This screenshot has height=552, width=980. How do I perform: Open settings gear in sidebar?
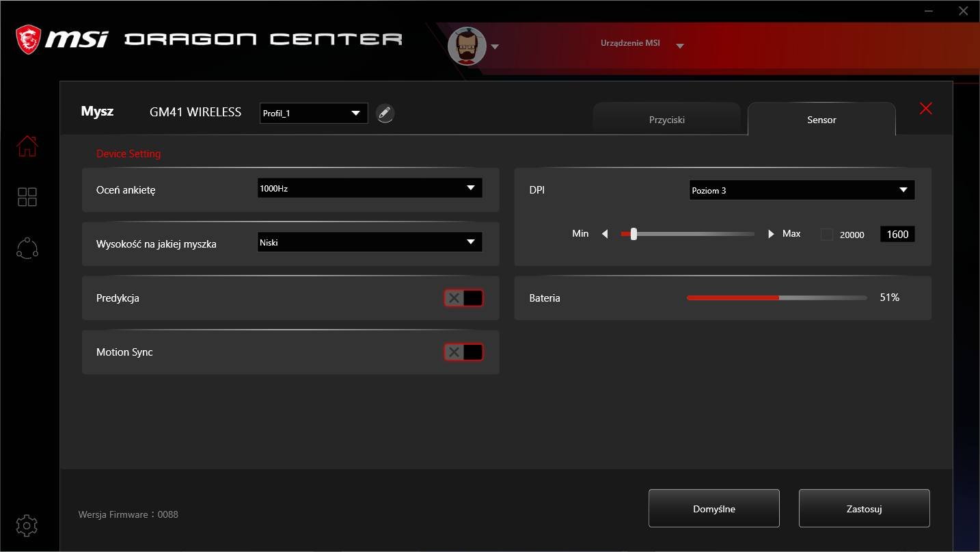[27, 525]
